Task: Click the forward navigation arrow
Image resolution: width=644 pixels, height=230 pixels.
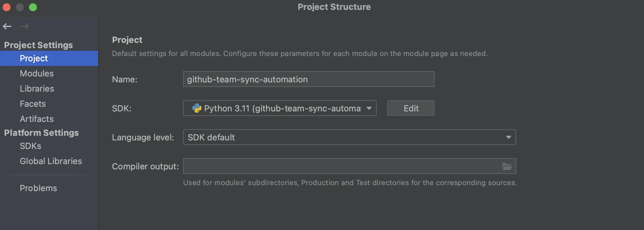Action: point(24,26)
